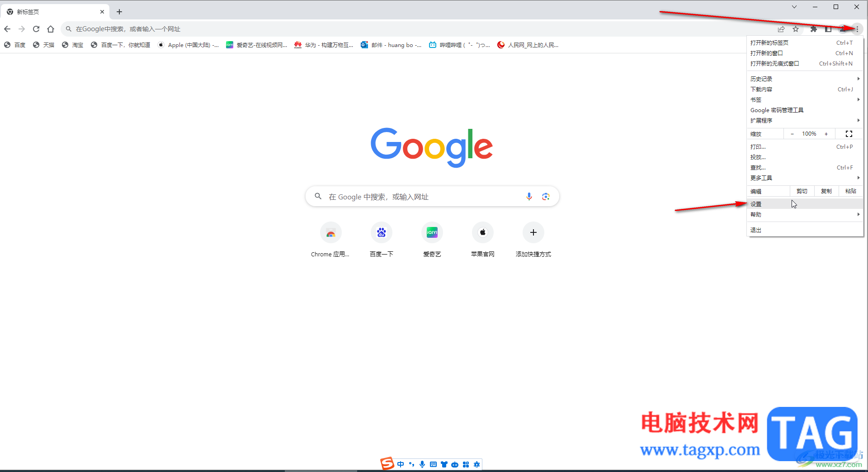Select 打开新的标签页 in the menu

(x=805, y=43)
